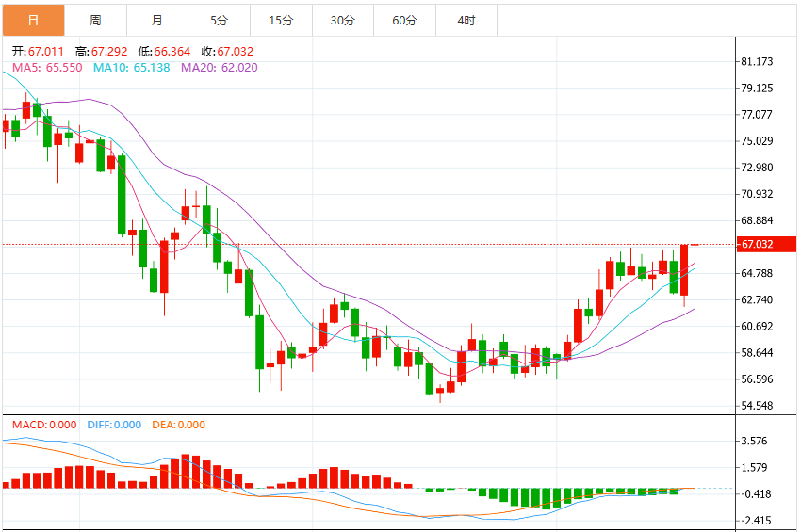This screenshot has height=532, width=801.
Task: Switch to the 周 weekly chart tab
Action: [x=95, y=21]
